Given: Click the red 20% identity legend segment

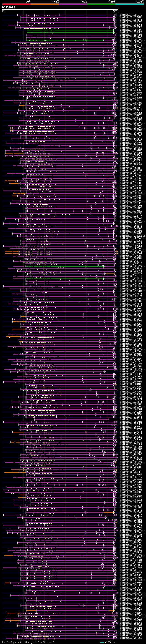Looking at the screenshot, I should pyautogui.click(x=16, y=4).
